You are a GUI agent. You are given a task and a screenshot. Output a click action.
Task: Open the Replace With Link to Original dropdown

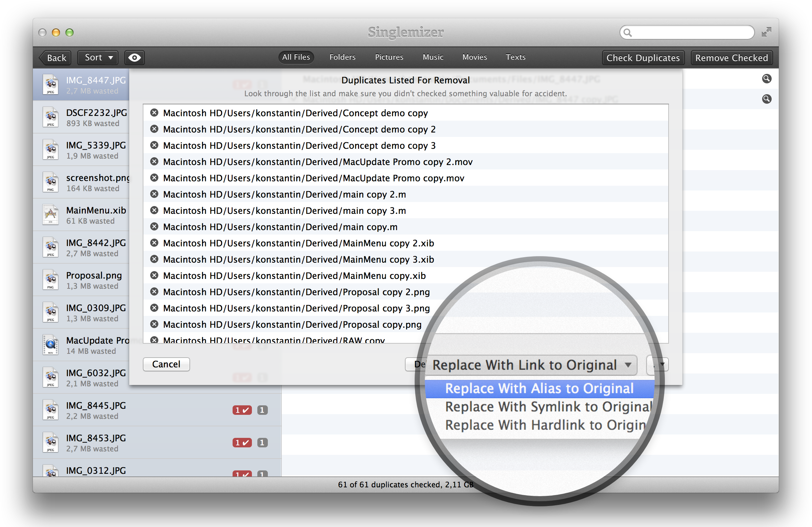tap(531, 365)
